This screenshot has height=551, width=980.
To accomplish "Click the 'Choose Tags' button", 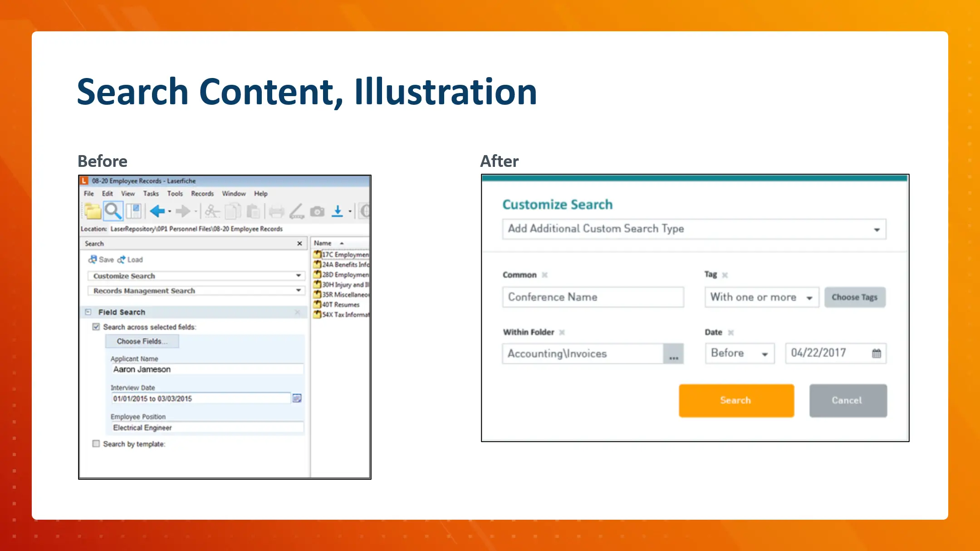I will point(855,297).
